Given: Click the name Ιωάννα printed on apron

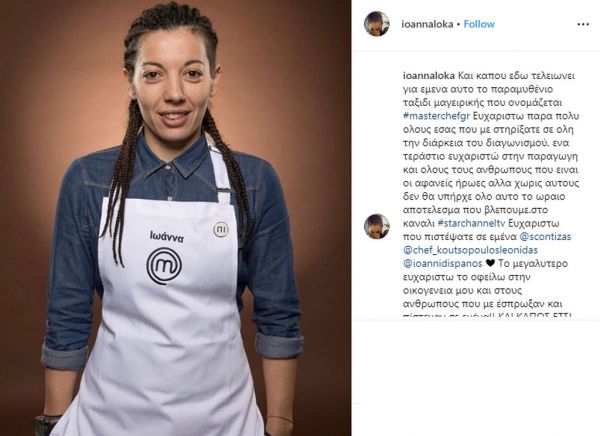Looking at the screenshot, I should 167,237.
